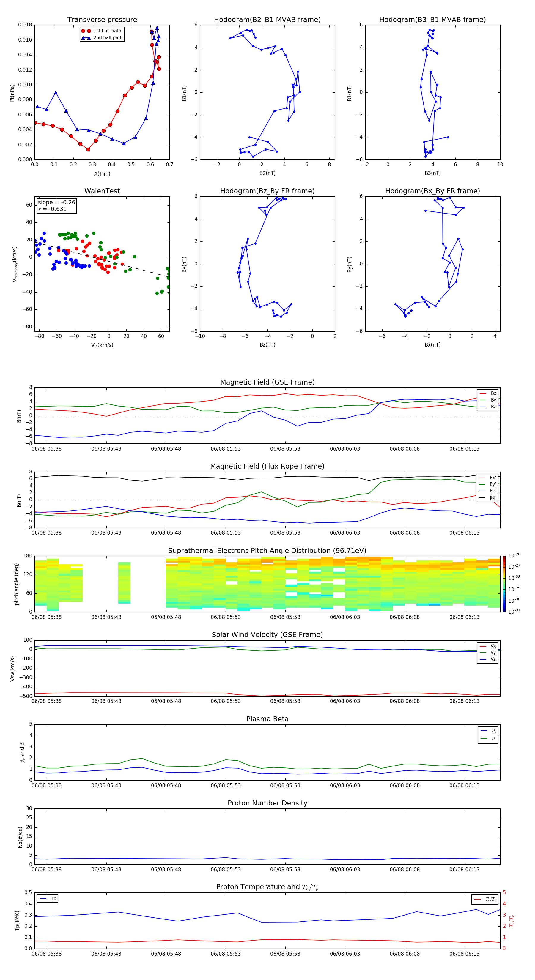Click '06/08 06:13' tick under Magnetic Field GSE plot
Screen dimensions: 535x980
tap(465, 449)
